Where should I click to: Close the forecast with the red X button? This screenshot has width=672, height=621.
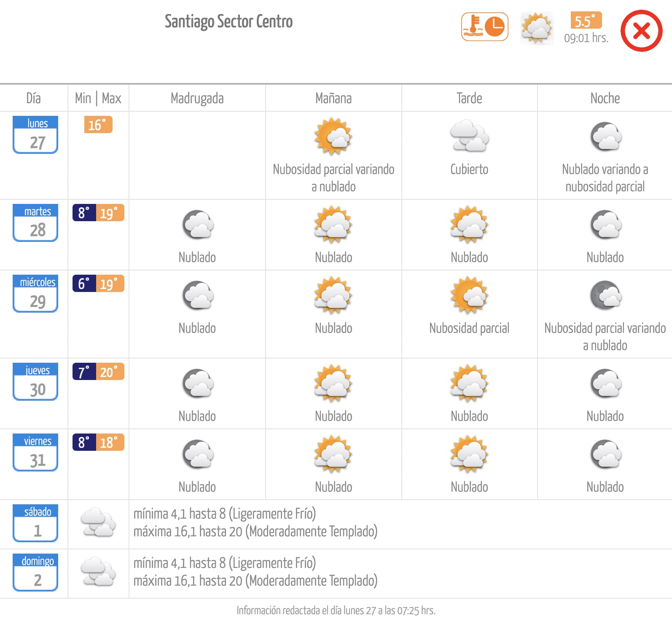pyautogui.click(x=641, y=31)
